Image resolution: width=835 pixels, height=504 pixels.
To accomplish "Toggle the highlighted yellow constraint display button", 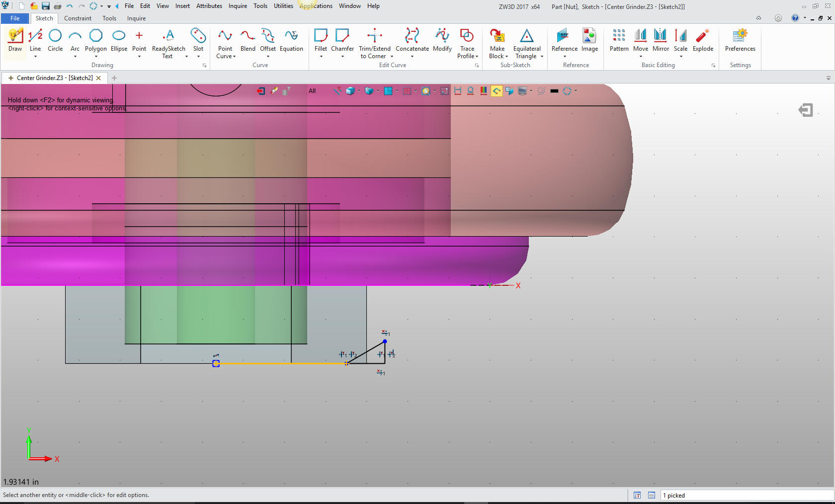I will coord(496,91).
